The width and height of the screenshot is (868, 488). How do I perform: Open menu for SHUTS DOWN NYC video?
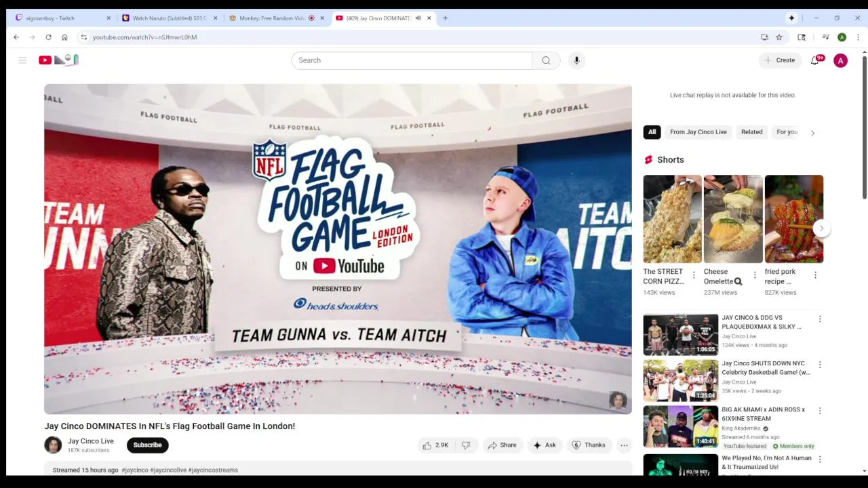[x=820, y=365]
